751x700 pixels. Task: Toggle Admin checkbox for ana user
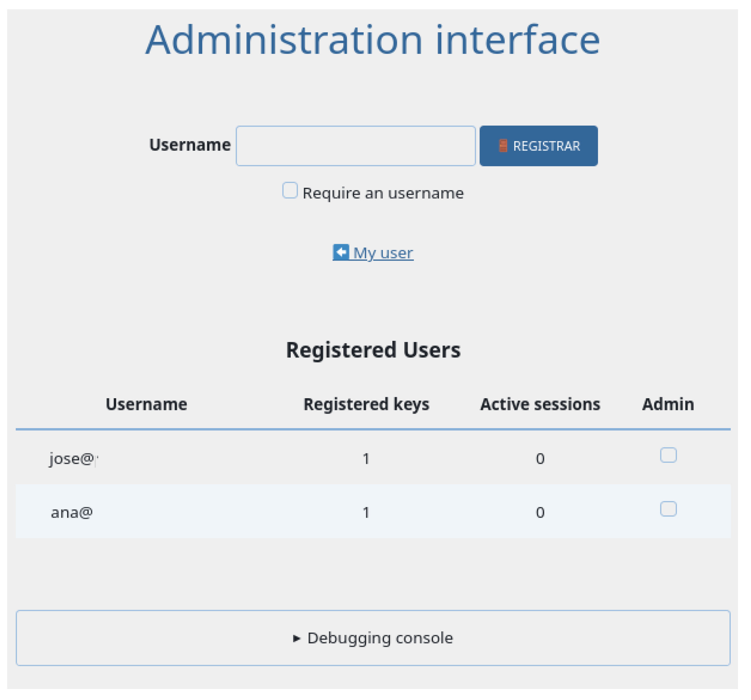click(668, 509)
